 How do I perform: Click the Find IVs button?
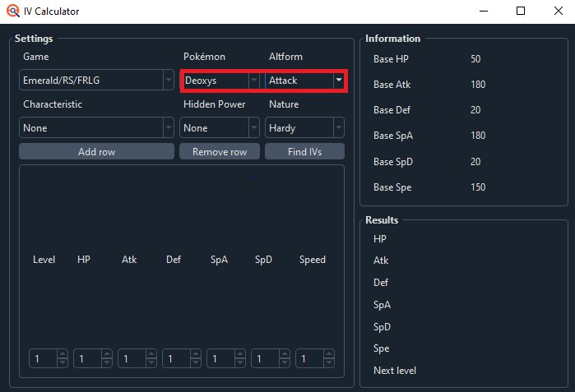[x=304, y=151]
